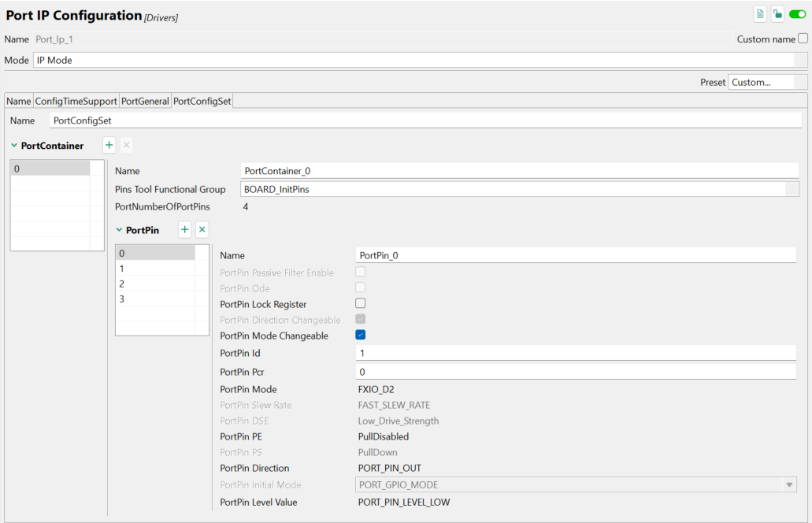812x523 pixels.
Task: Add a new PortPin with plus icon
Action: (x=184, y=229)
